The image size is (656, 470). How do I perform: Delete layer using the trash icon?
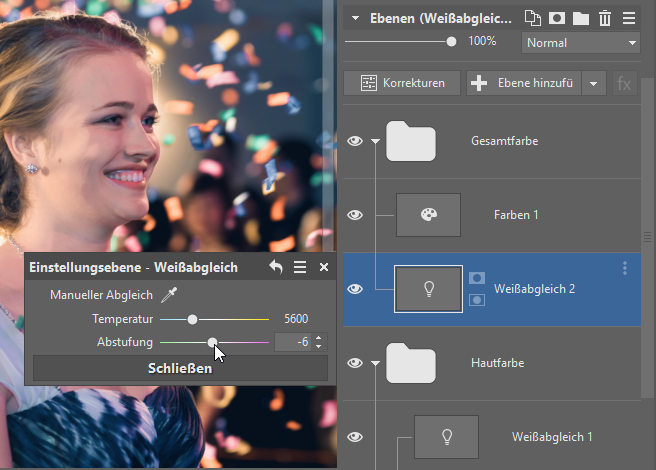click(605, 18)
